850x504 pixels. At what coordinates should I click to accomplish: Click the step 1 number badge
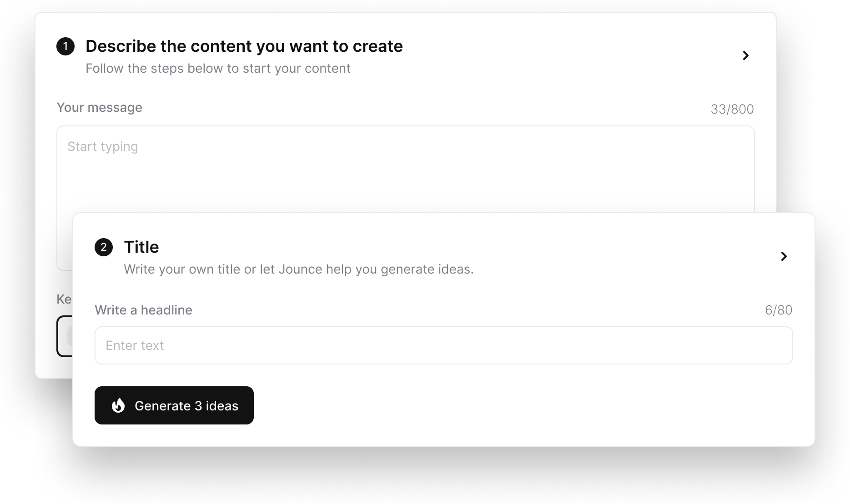tap(65, 46)
